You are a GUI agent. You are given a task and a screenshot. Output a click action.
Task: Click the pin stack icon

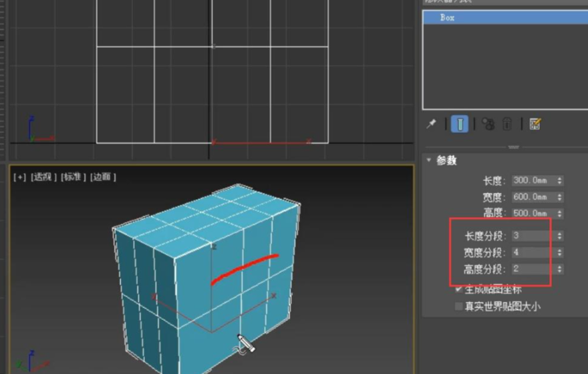coord(432,124)
